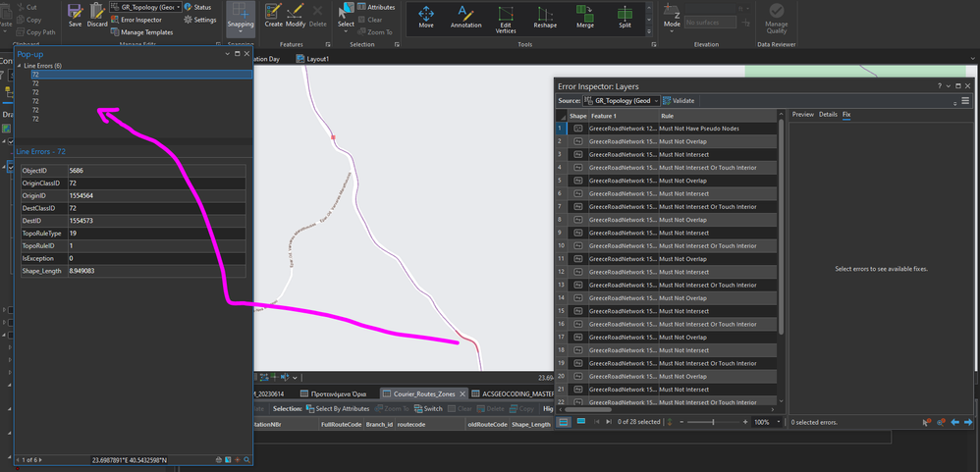Select the Merge tool
Image resolution: width=980 pixels, height=472 pixels.
(x=585, y=18)
